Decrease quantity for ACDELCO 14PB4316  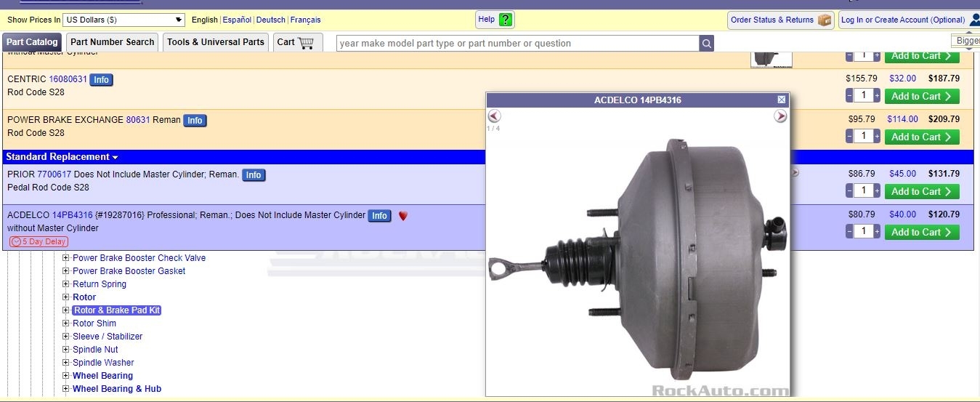[x=849, y=232]
